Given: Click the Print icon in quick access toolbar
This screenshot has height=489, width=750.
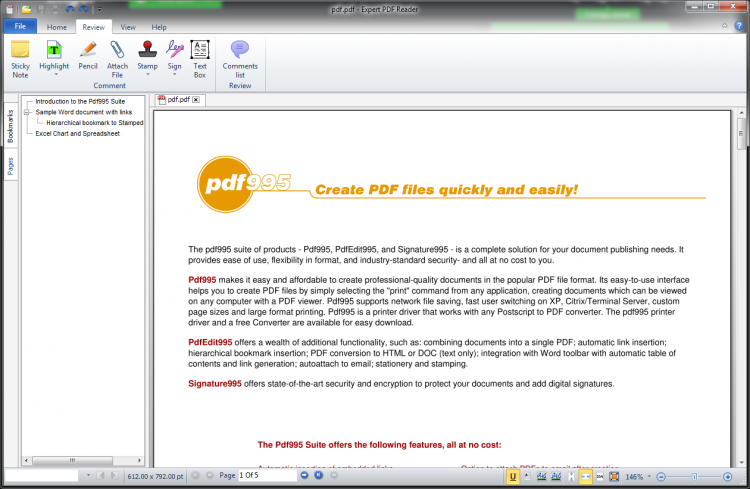Looking at the screenshot, I should (x=55, y=9).
